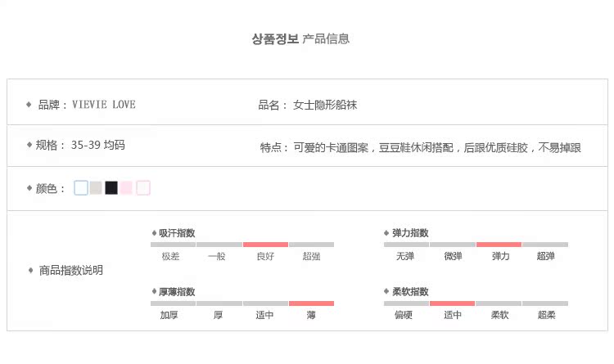This screenshot has height=364, width=614.
Task: Click the 无弹 elasticity segment
Action: pos(406,244)
